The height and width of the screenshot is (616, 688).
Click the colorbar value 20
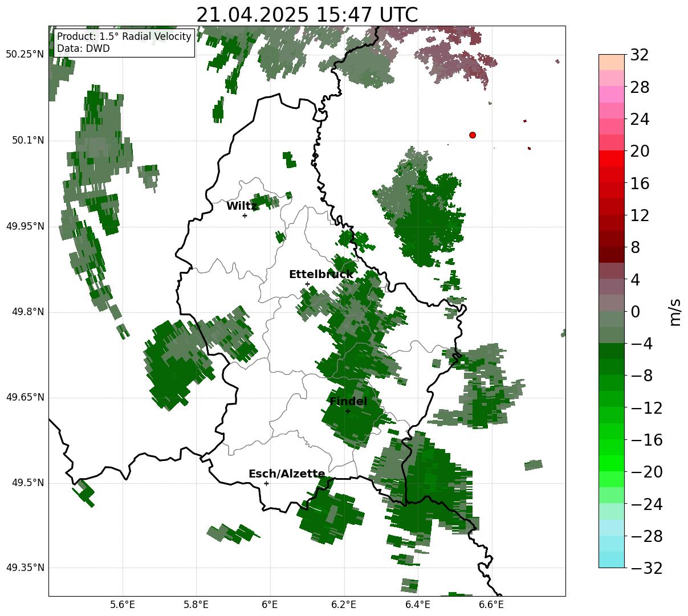coord(640,152)
